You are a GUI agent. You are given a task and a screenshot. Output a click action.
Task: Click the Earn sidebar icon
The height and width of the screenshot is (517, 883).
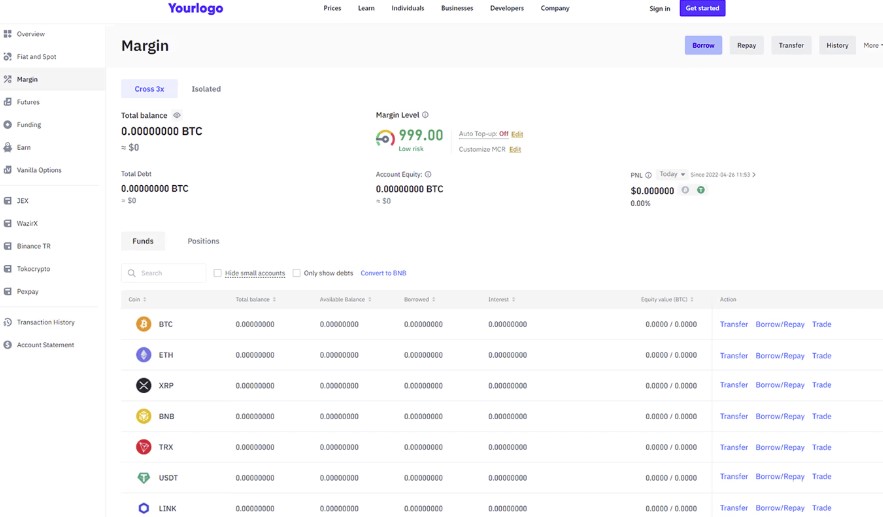[7, 147]
